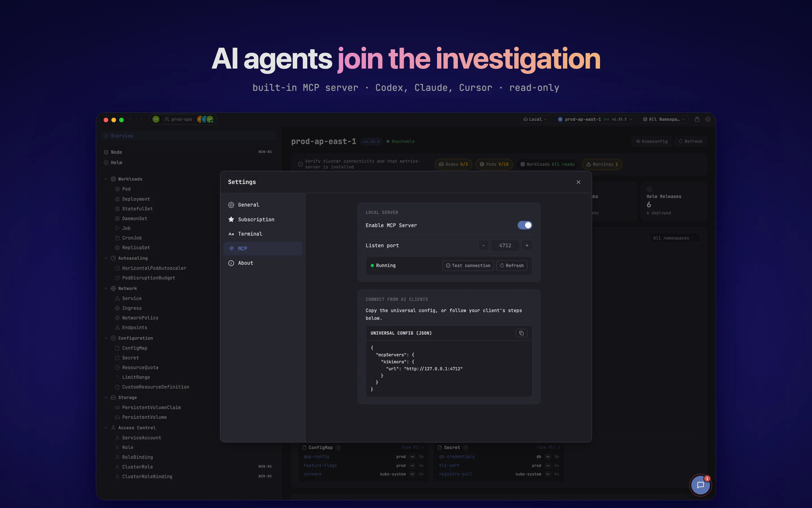The width and height of the screenshot is (812, 508).
Task: Open ConfigMap in the sidebar
Action: click(134, 348)
